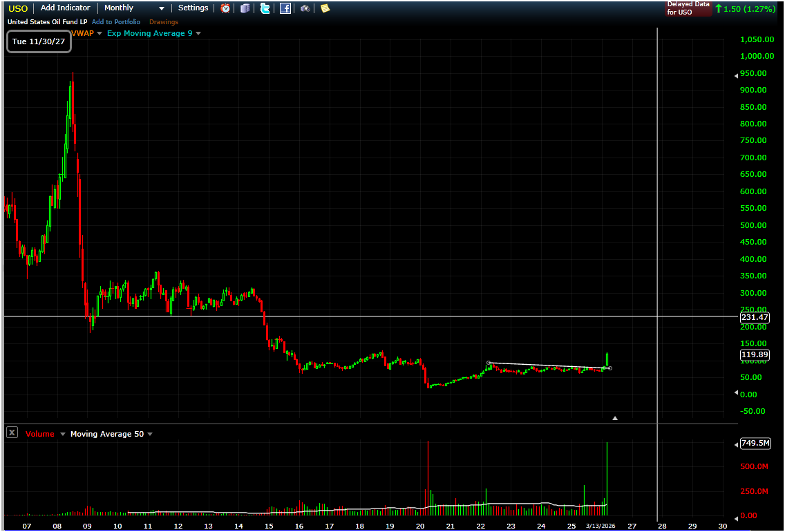Click the arrow marker beside 0.00 on price axis
This screenshot has height=532, width=785.
tap(736, 393)
